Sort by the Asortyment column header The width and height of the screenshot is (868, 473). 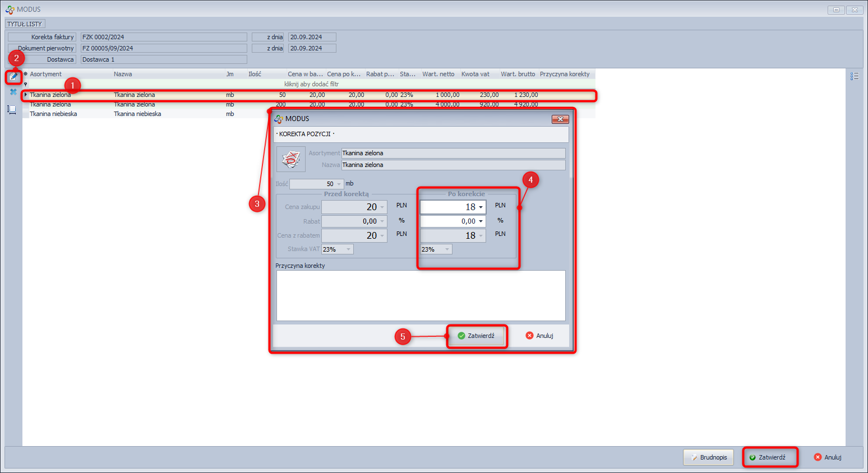(x=46, y=74)
